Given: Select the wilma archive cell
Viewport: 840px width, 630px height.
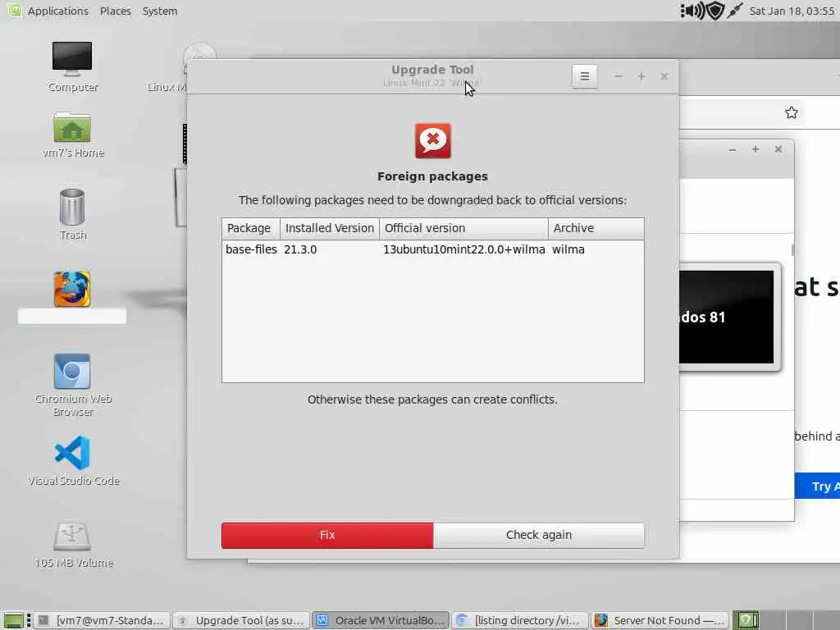Looking at the screenshot, I should click(x=568, y=249).
